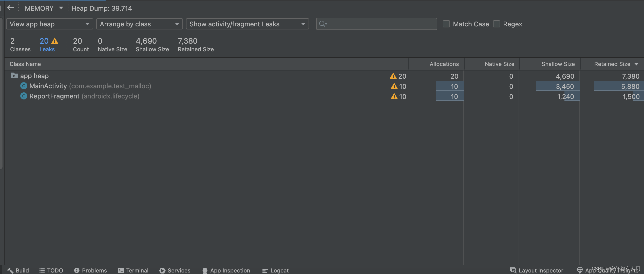Click the MainActivity row to expand details
The width and height of the screenshot is (644, 274).
tap(48, 85)
